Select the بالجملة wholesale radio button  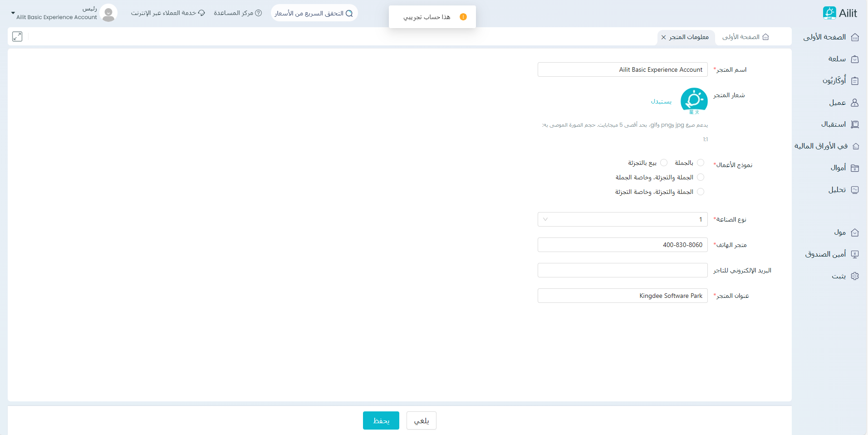pyautogui.click(x=701, y=163)
